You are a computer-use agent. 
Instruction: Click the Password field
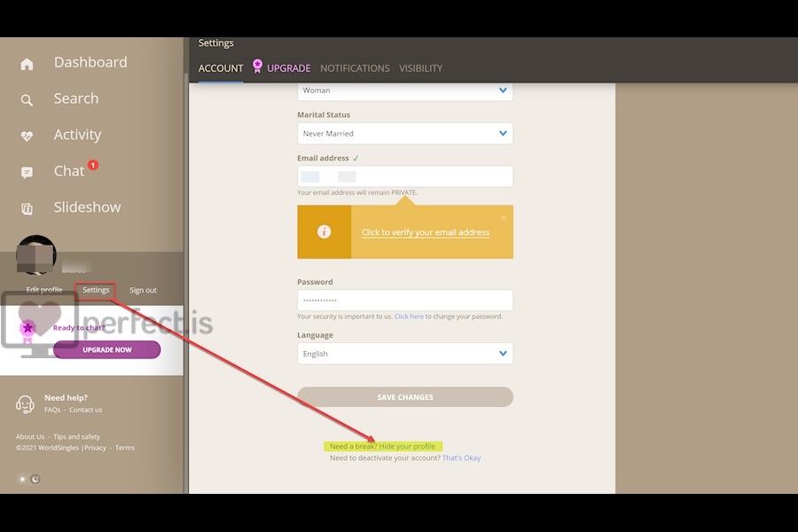point(405,300)
